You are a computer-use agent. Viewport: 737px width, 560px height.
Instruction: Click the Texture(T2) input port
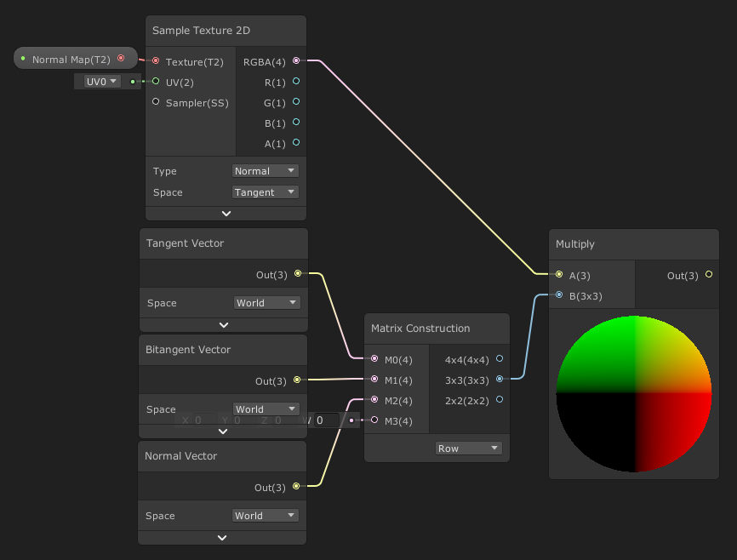(x=156, y=60)
